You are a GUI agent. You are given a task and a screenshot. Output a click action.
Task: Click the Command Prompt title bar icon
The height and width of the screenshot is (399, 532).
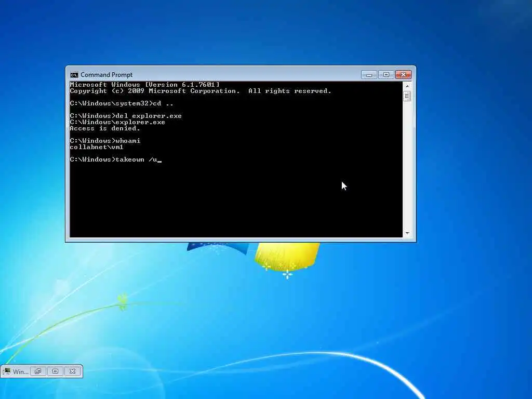click(x=74, y=75)
